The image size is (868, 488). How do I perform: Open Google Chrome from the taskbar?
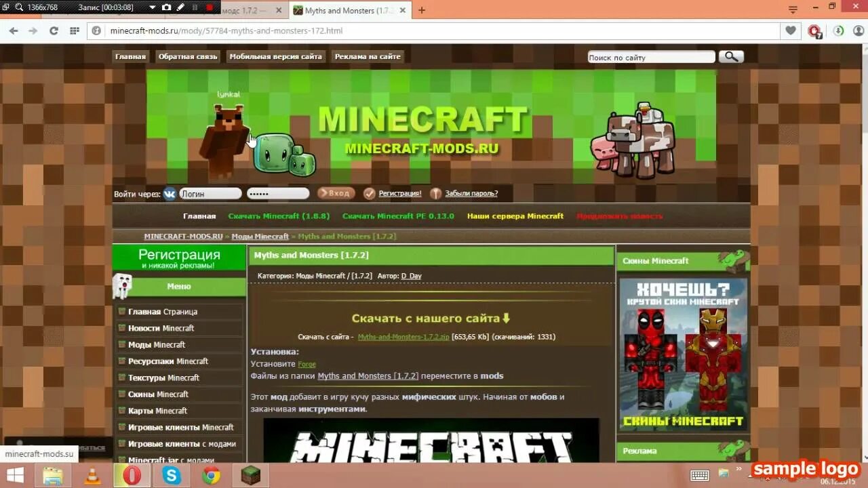[x=211, y=476]
